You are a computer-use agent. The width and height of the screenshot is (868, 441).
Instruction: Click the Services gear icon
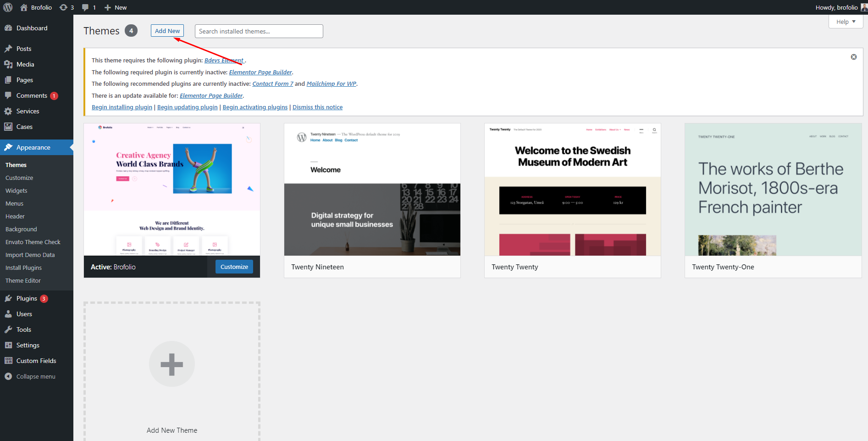(x=8, y=111)
